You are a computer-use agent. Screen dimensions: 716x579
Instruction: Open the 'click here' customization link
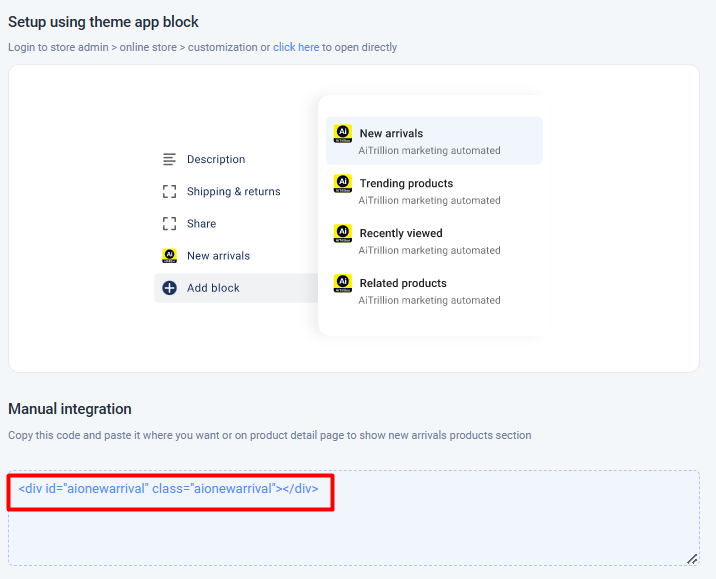(296, 47)
